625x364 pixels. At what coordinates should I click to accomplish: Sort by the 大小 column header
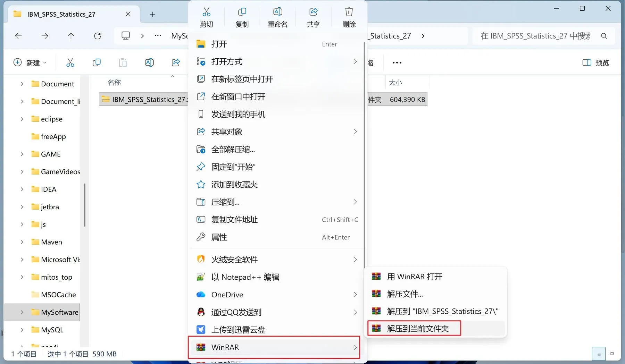(x=395, y=83)
